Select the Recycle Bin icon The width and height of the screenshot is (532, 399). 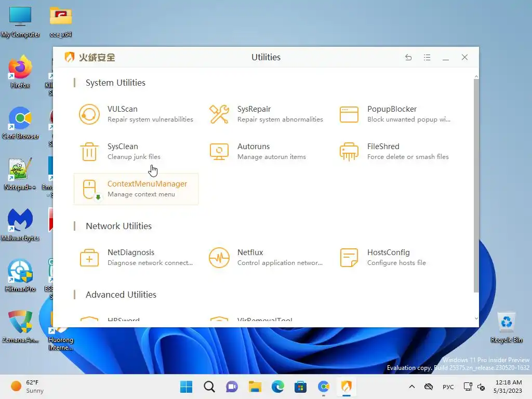[x=507, y=327]
